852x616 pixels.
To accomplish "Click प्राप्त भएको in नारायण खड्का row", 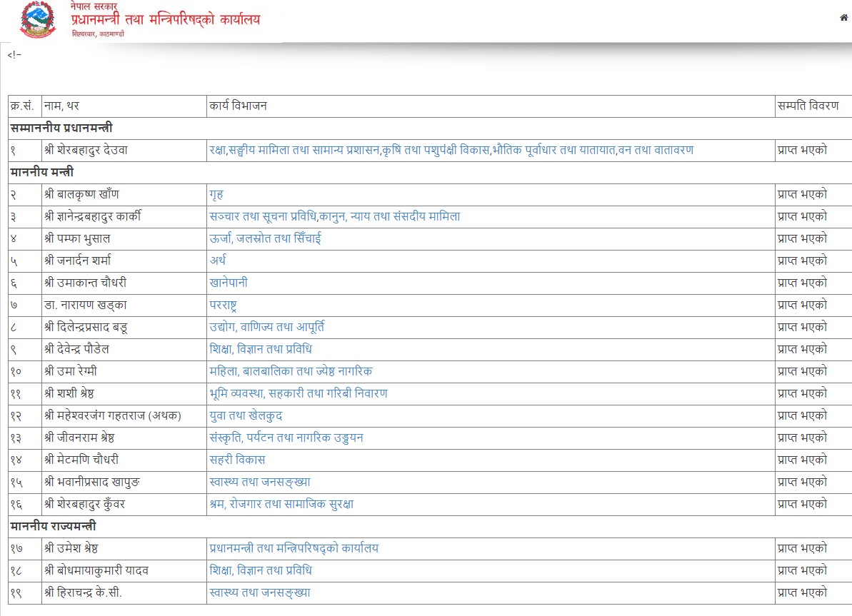I will point(802,305).
